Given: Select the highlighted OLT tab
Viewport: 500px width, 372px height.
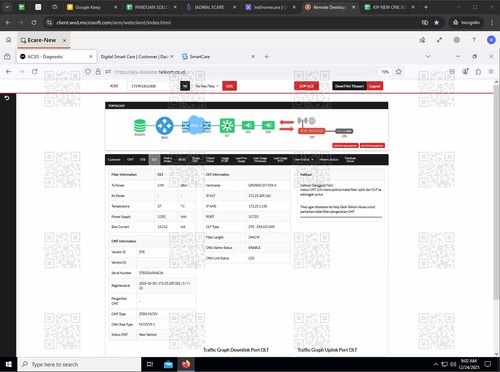Looking at the screenshot, I should [x=154, y=160].
